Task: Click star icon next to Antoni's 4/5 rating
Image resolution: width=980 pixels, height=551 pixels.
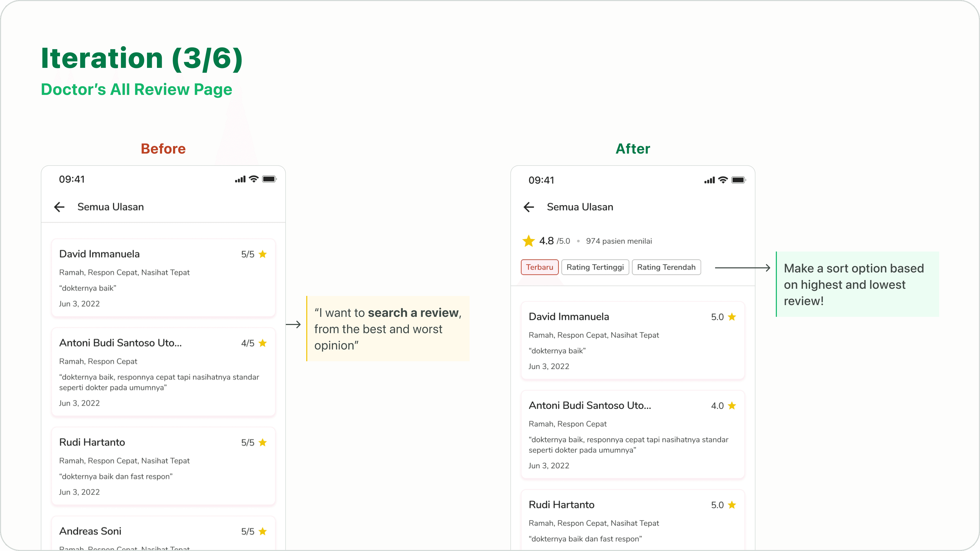Action: 263,343
